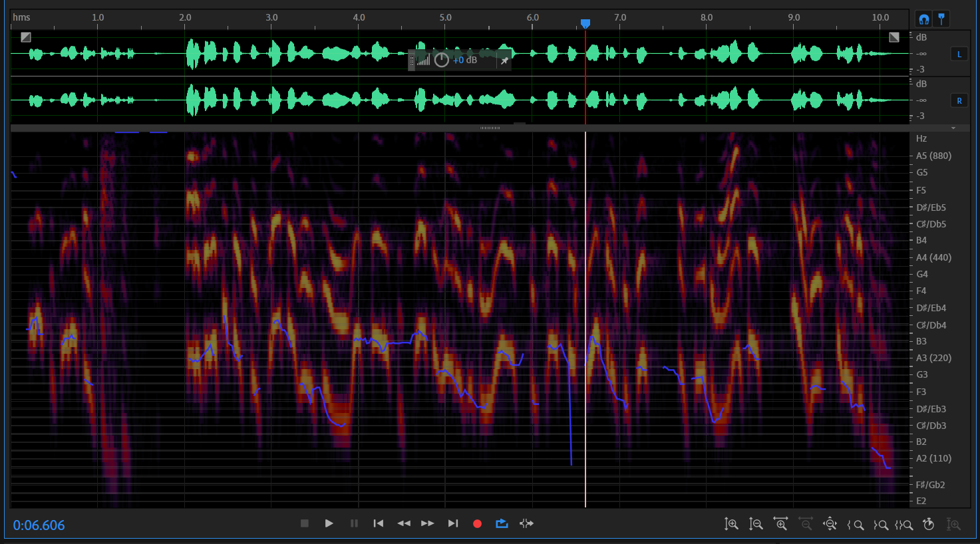
Task: Click Zoom In at In Point icon
Action: (x=855, y=525)
